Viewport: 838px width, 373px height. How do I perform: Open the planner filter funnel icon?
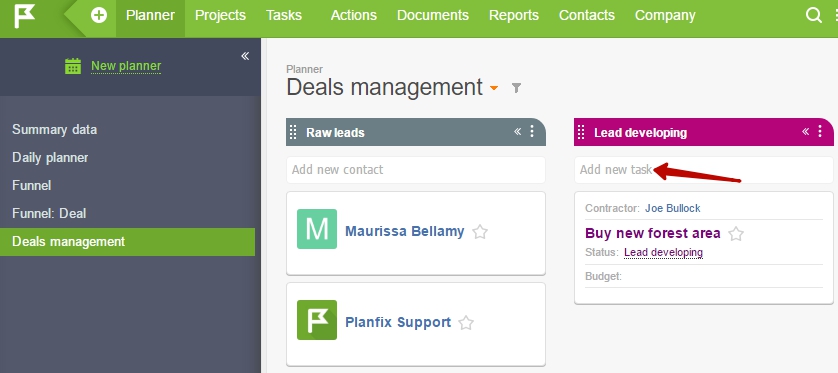pyautogui.click(x=516, y=88)
